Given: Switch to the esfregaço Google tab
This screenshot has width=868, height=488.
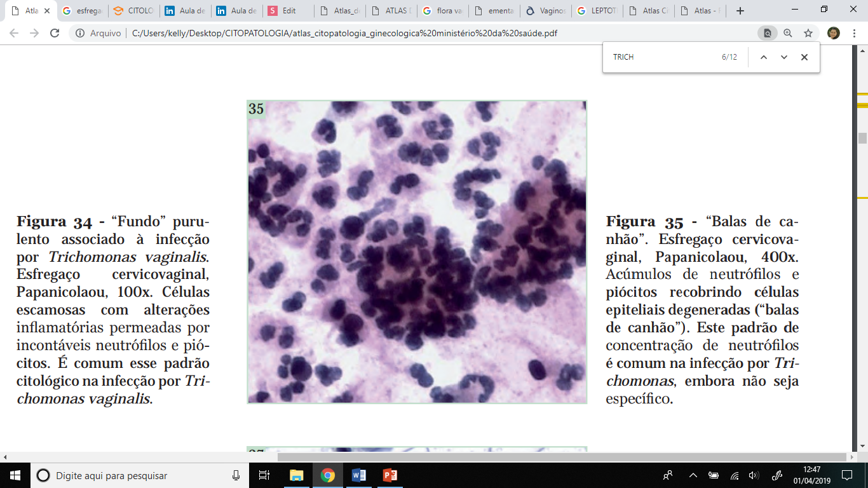Looking at the screenshot, I should [x=81, y=11].
